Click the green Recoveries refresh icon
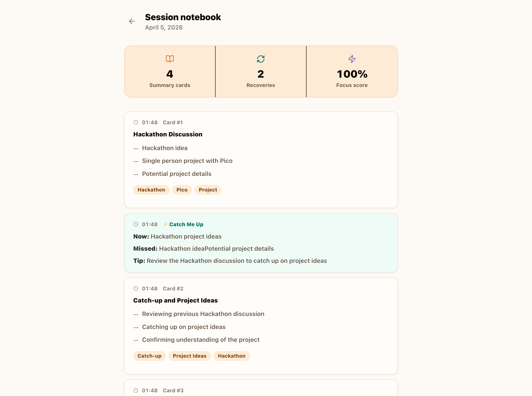 coord(261,59)
